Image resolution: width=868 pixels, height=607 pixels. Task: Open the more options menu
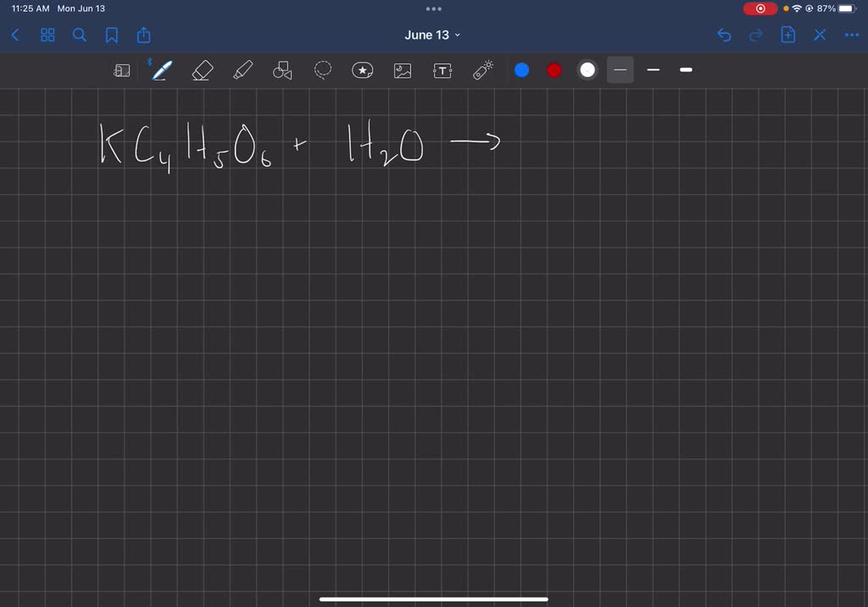point(852,35)
